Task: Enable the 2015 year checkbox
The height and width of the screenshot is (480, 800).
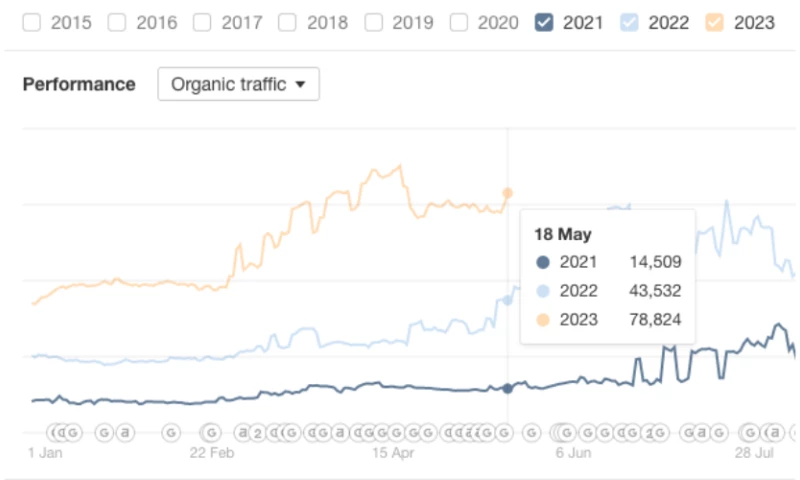Action: [31, 22]
